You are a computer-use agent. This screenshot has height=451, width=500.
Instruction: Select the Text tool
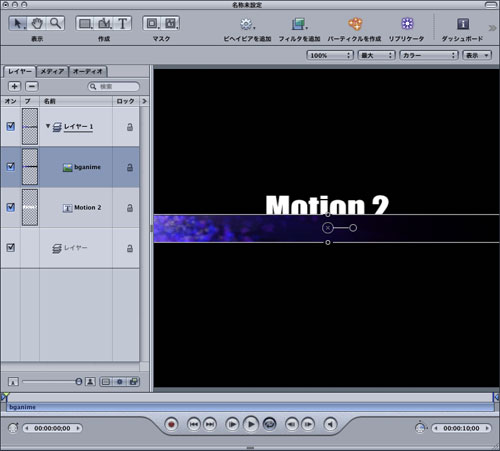coord(122,23)
